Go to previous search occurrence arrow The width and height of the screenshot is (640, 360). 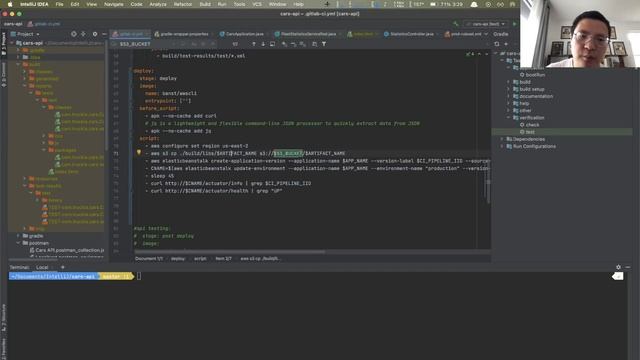(x=253, y=44)
